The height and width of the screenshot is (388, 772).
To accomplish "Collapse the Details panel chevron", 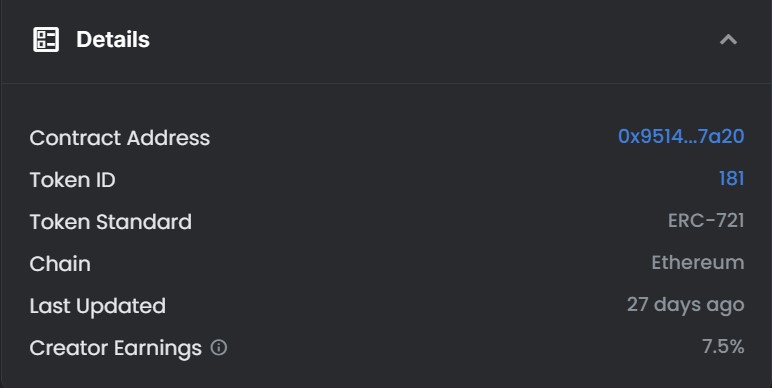I will 728,39.
